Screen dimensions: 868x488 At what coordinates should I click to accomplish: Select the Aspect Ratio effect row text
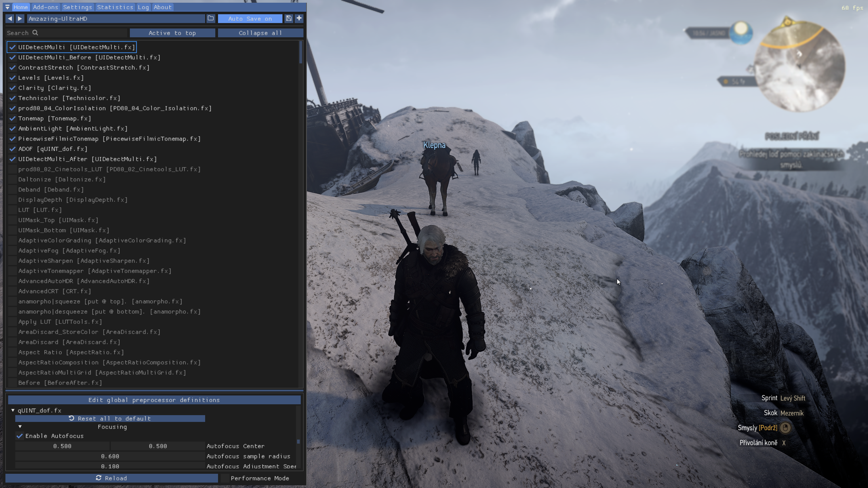(71, 352)
